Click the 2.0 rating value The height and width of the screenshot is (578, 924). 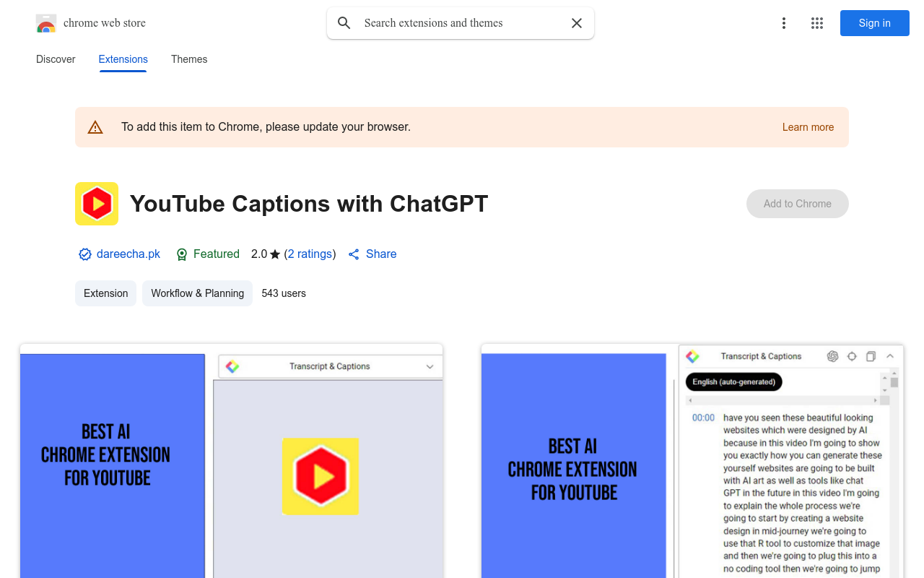[x=259, y=254]
